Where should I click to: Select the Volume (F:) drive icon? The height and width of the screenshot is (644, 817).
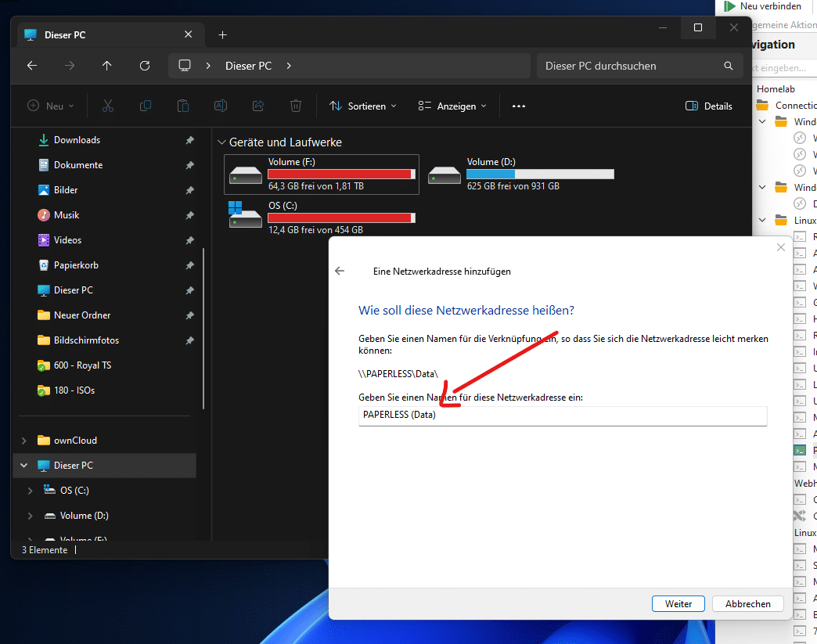coord(245,174)
